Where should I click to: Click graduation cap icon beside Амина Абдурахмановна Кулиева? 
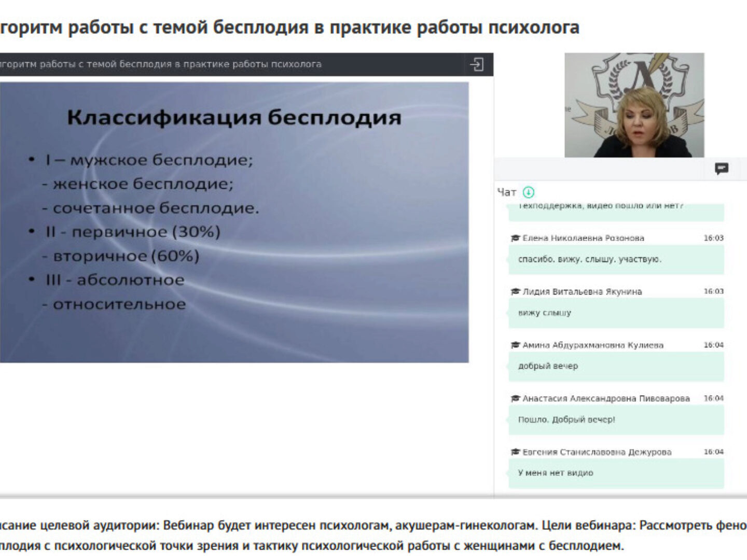[515, 345]
